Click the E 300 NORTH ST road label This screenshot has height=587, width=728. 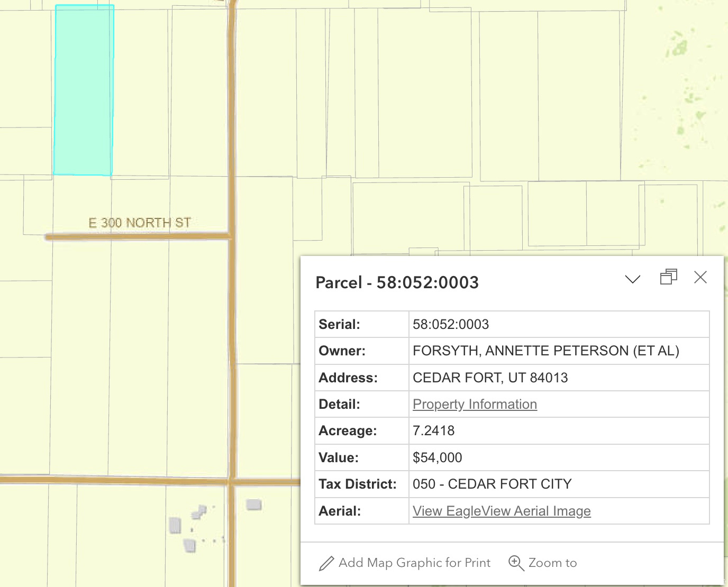(x=140, y=223)
